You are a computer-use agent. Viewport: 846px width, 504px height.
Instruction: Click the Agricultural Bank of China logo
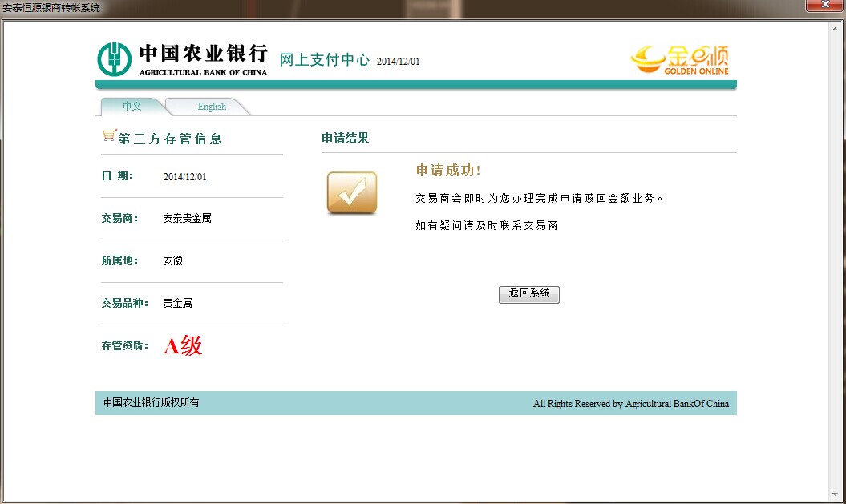coord(182,58)
